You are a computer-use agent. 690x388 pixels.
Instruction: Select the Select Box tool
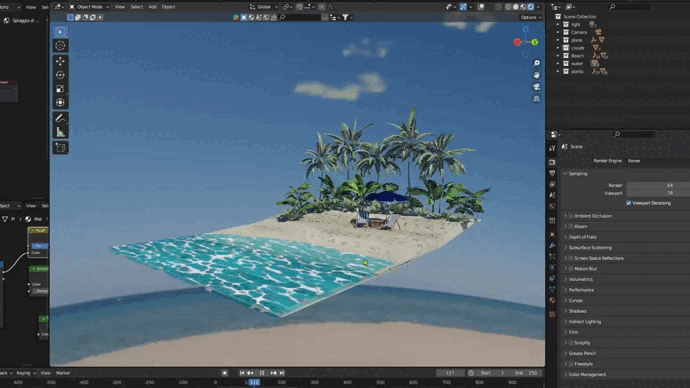[60, 32]
